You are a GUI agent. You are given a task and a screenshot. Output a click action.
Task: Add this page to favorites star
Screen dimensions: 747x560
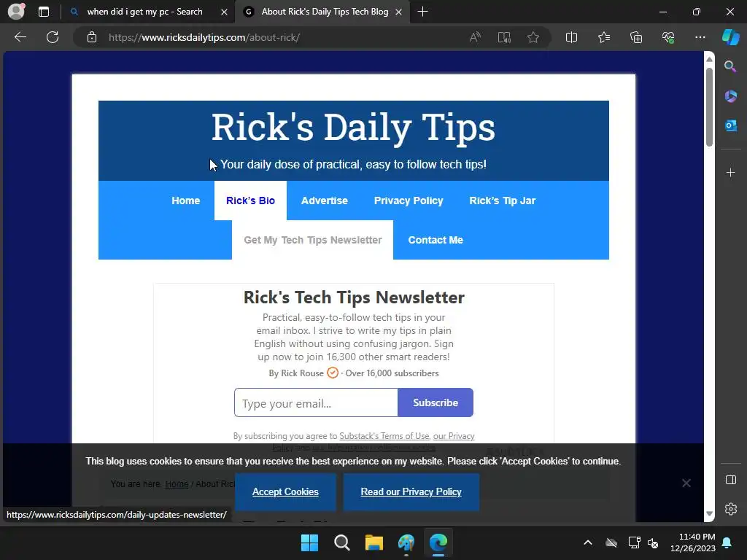pyautogui.click(x=533, y=37)
